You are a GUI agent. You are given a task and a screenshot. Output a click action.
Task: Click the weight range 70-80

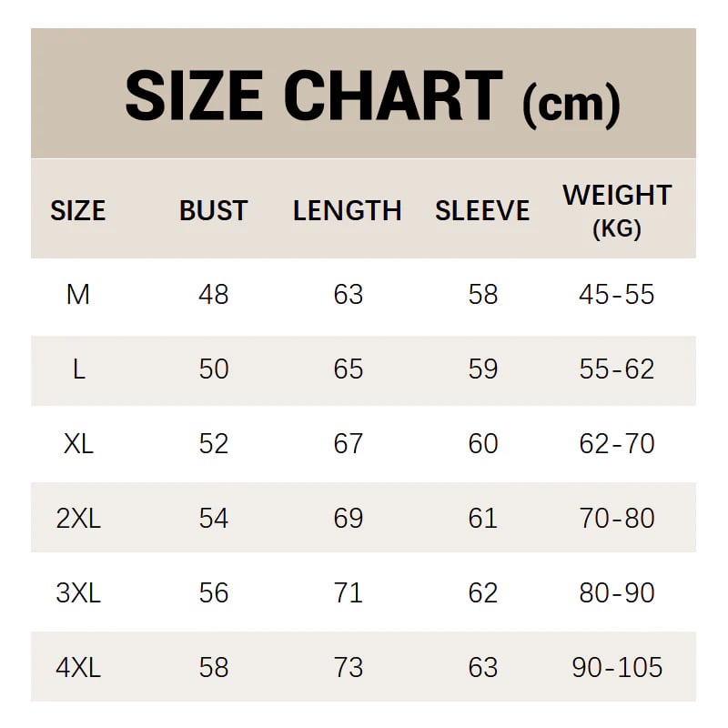[617, 519]
